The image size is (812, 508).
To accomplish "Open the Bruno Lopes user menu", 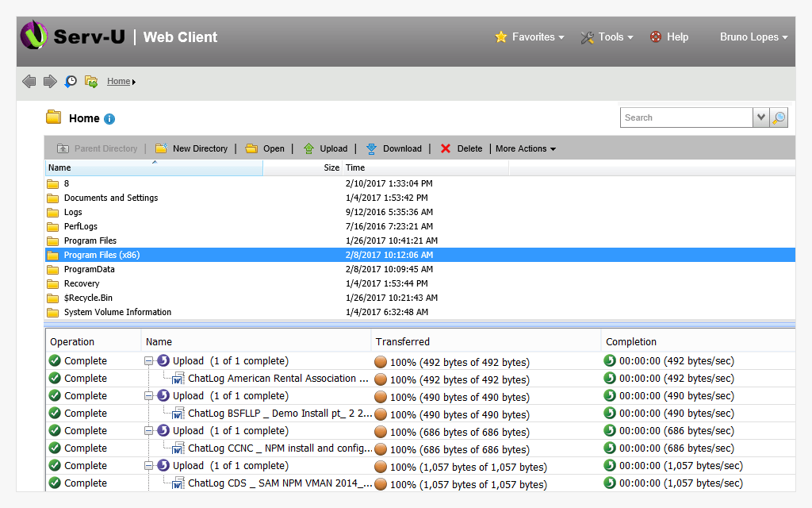I will click(x=752, y=37).
